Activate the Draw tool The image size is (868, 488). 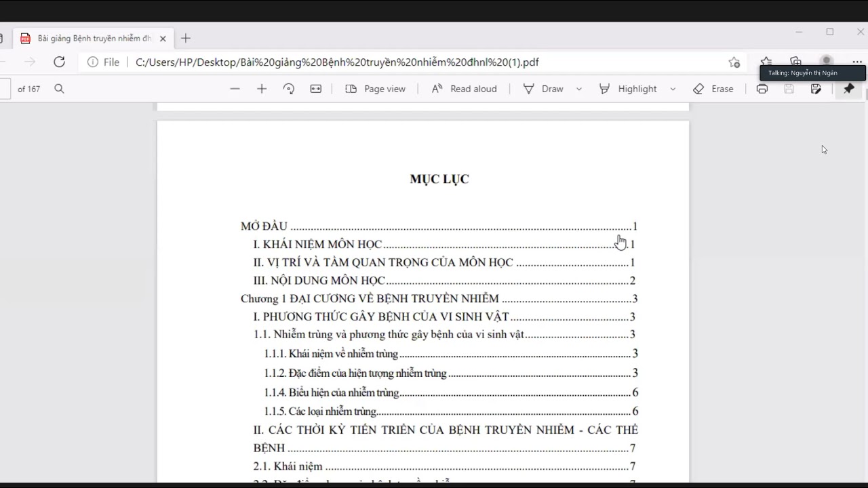pyautogui.click(x=543, y=89)
